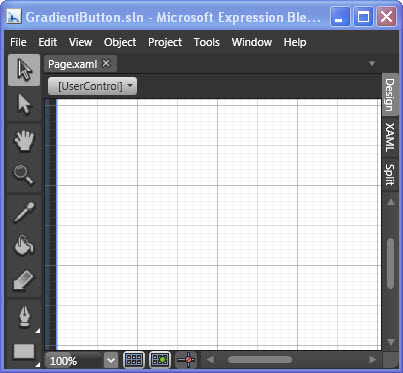The image size is (403, 373).
Task: Select the Pan hand tool
Action: [x=24, y=141]
